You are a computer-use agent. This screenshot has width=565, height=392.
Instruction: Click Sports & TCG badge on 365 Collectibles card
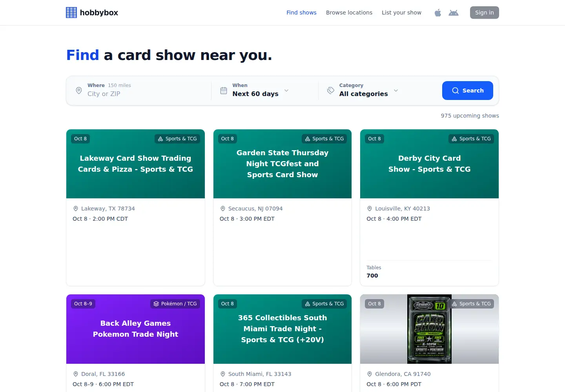[x=324, y=304]
